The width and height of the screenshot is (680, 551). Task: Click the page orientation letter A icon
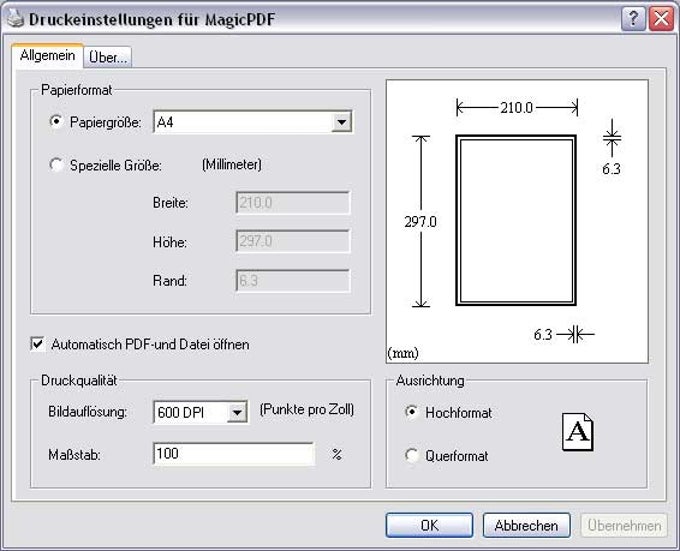[578, 432]
